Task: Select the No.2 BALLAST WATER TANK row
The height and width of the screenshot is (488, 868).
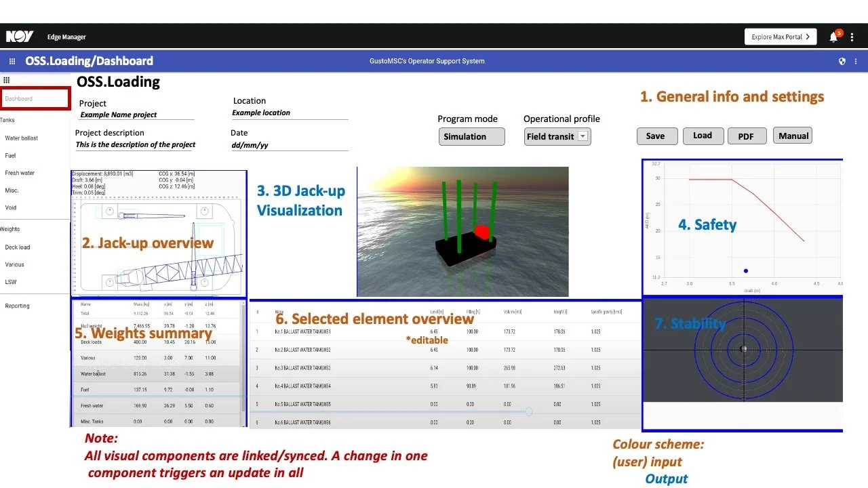Action: point(446,350)
